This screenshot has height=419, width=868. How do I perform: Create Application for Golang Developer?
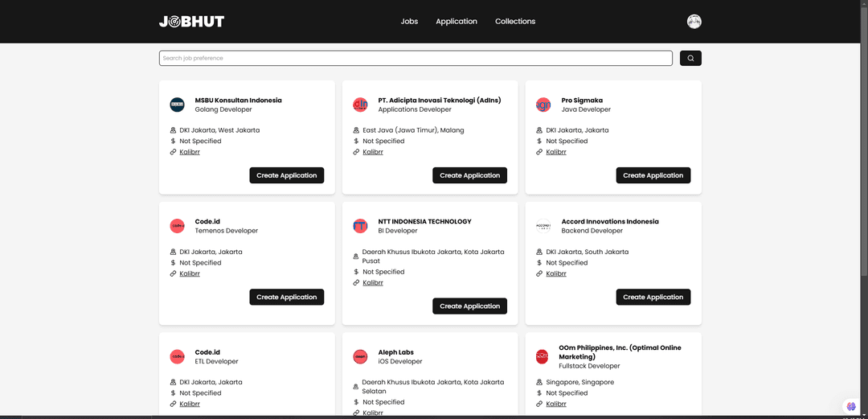pos(287,175)
